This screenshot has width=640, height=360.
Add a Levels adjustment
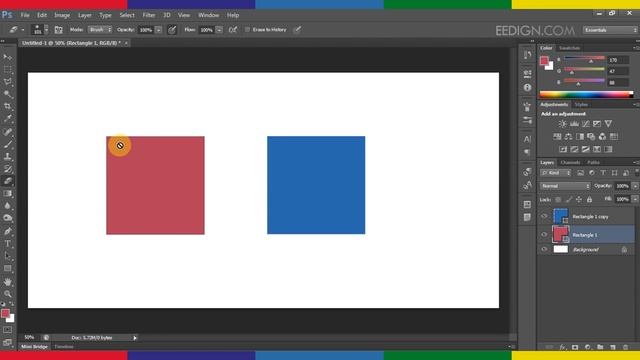(574, 124)
